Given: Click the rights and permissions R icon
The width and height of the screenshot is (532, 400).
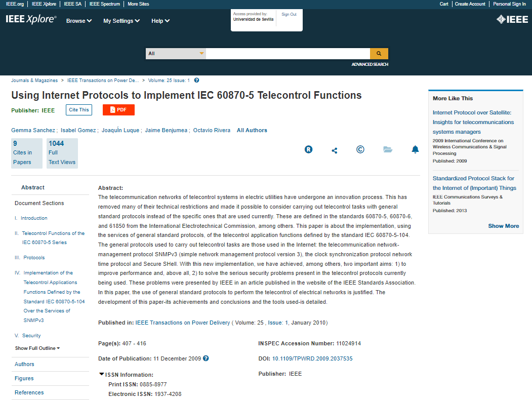Looking at the screenshot, I should (x=308, y=149).
